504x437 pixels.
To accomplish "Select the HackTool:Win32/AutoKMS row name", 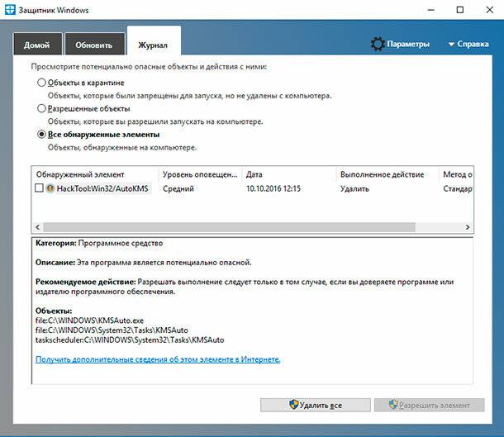I will point(102,188).
